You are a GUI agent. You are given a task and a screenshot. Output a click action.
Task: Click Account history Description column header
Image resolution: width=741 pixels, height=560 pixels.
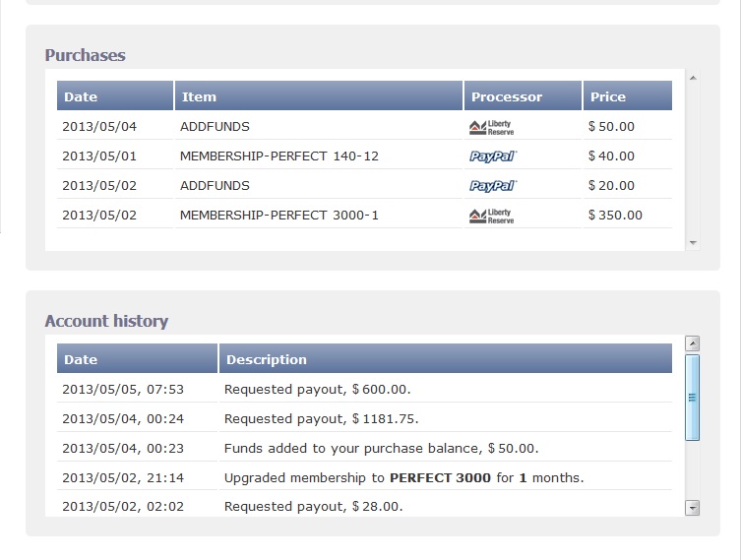tap(445, 359)
